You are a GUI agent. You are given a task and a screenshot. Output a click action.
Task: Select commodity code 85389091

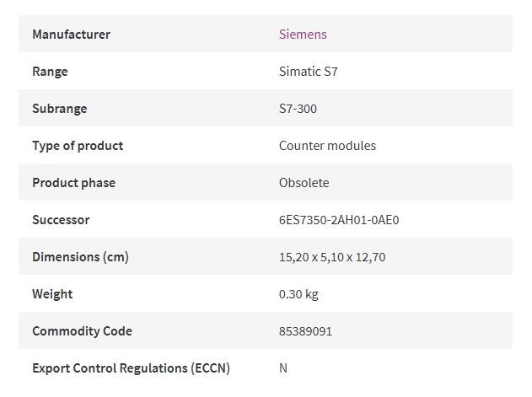click(x=305, y=331)
